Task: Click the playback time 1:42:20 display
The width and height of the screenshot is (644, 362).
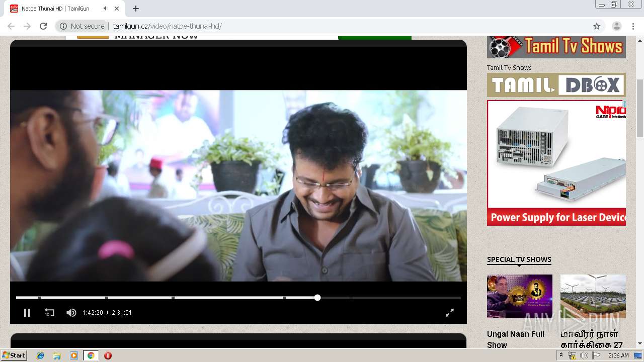Action: [x=93, y=313]
